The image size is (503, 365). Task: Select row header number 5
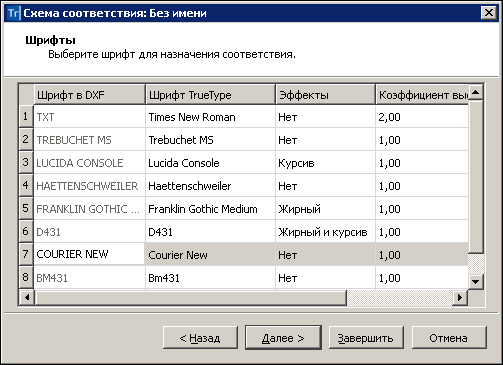26,209
